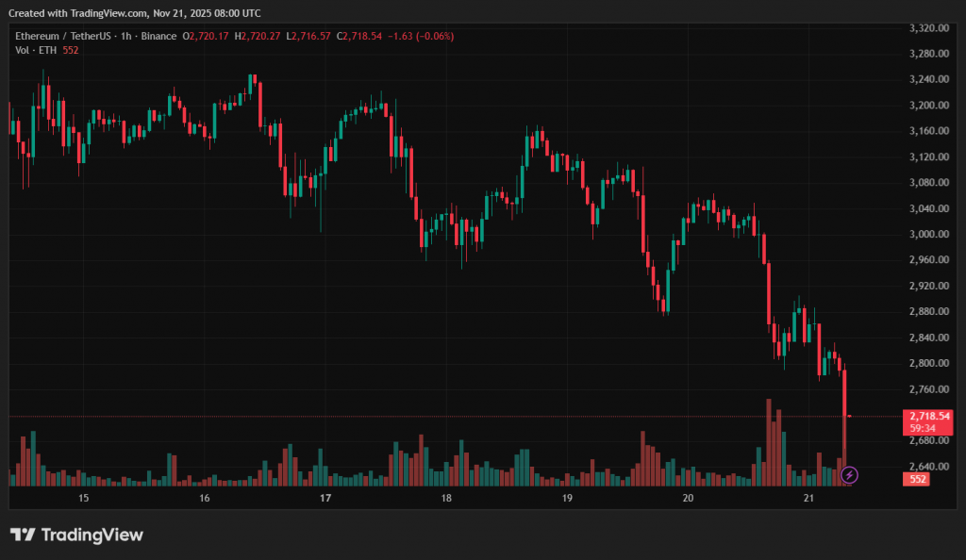This screenshot has height=560, width=966.
Task: Select date 21 on the time axis
Action: (x=808, y=497)
